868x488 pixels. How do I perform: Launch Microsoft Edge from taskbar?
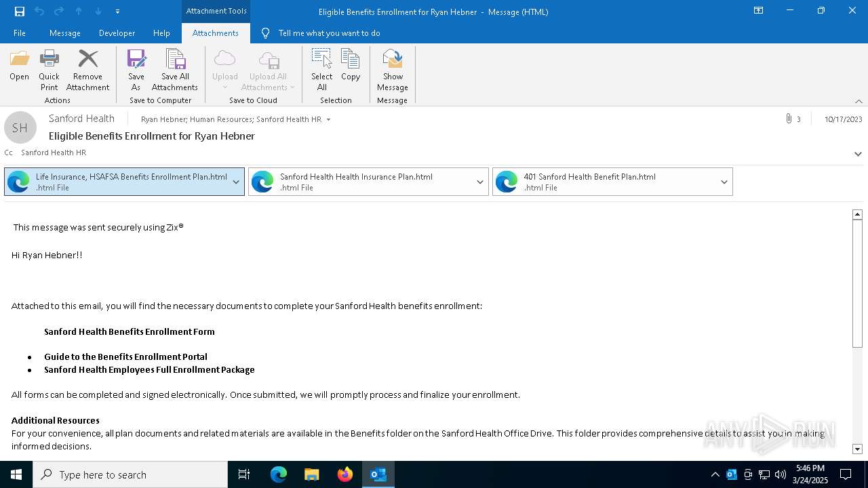point(279,474)
